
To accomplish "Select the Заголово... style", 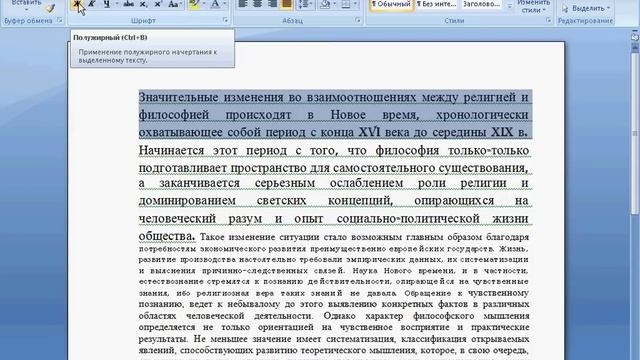I will click(482, 4).
